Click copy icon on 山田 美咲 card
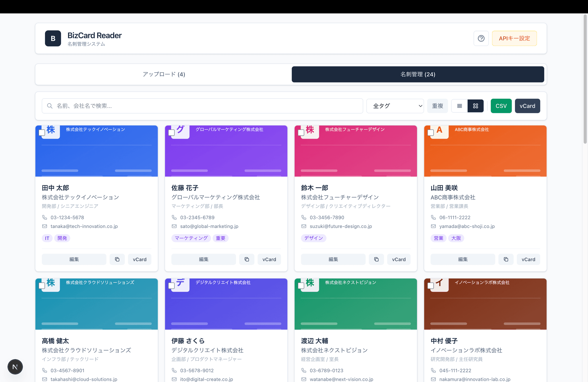Image resolution: width=588 pixels, height=382 pixels. click(x=506, y=259)
